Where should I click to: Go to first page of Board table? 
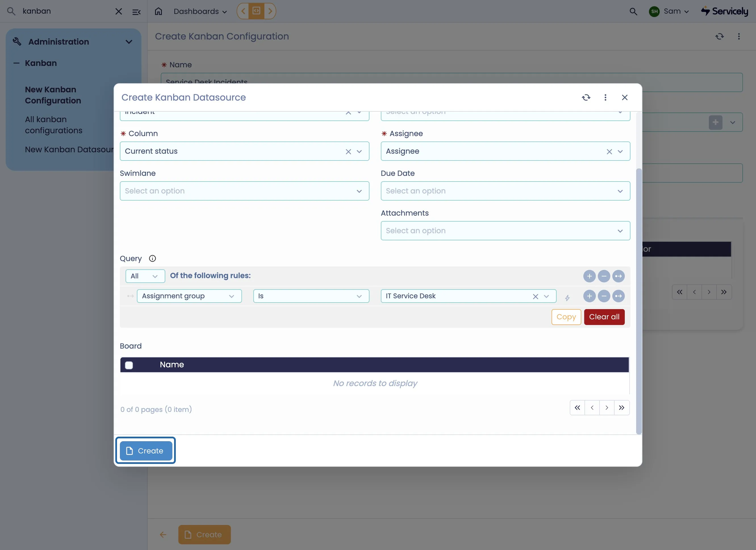pyautogui.click(x=577, y=408)
